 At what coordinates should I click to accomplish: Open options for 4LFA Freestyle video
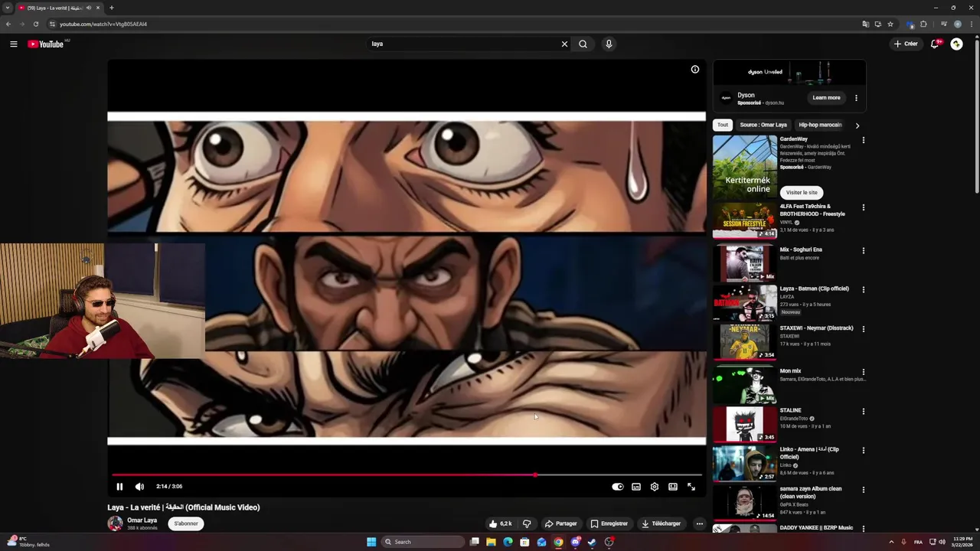click(864, 207)
